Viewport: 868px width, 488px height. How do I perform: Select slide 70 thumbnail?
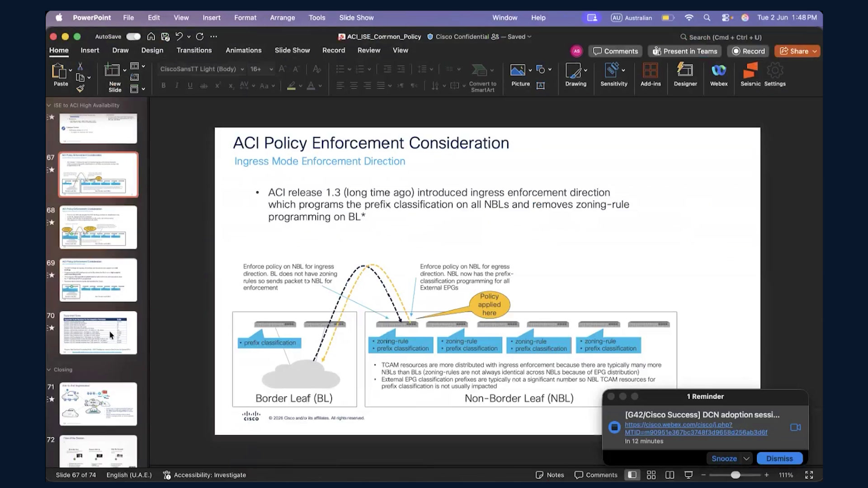(98, 333)
